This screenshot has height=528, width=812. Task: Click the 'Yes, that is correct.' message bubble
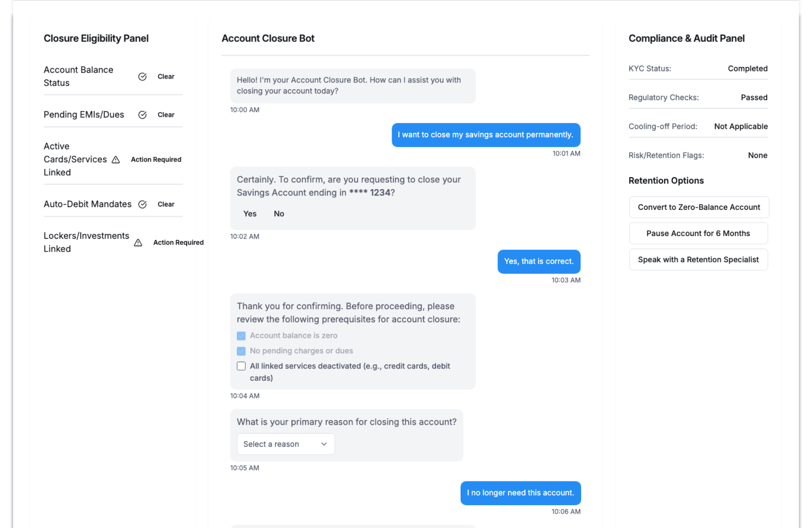click(x=538, y=261)
